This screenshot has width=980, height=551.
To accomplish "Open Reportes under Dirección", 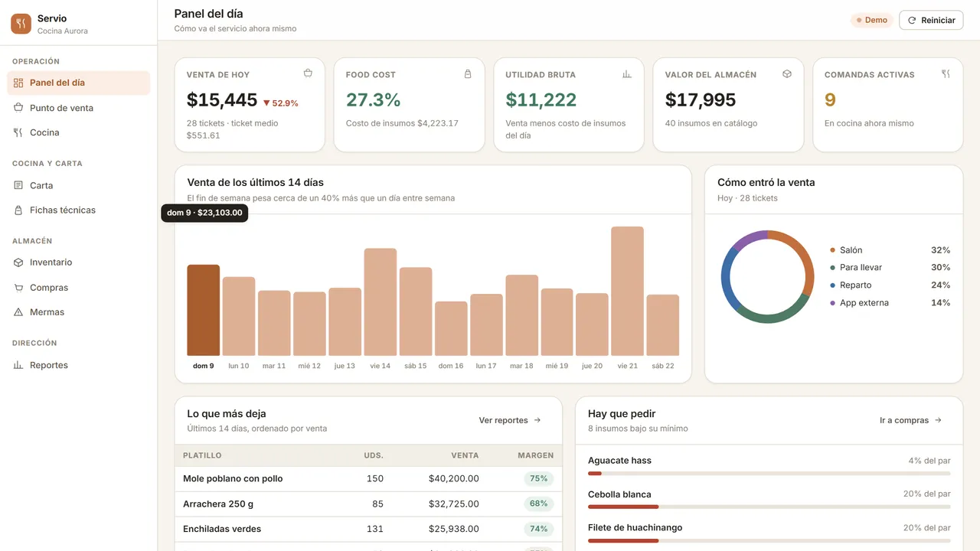I will point(79,365).
